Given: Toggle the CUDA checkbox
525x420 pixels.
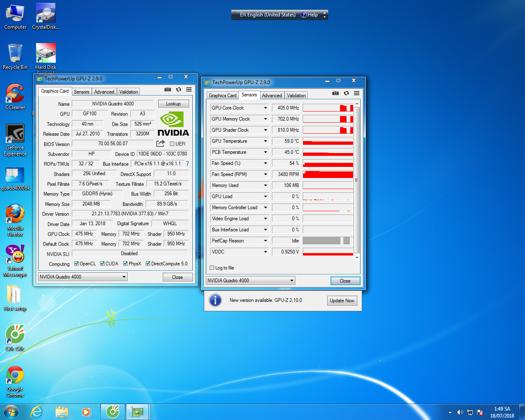Looking at the screenshot, I should [x=103, y=264].
